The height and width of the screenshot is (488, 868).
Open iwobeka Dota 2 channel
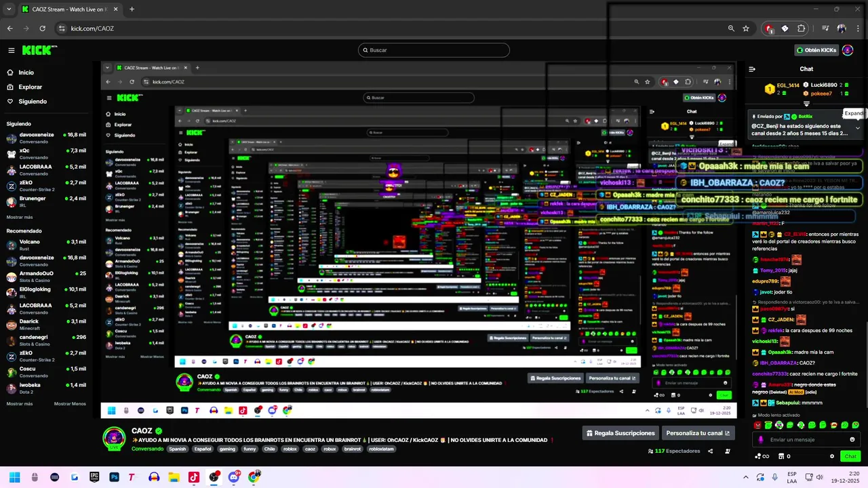[x=46, y=388]
